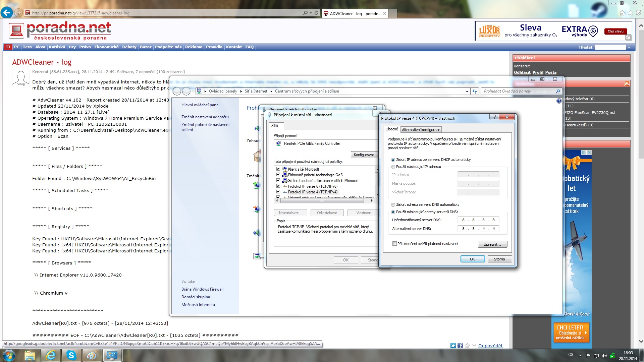This screenshot has height=362, width=644.
Task: Click the blue help question mark icon
Action: [559, 101]
